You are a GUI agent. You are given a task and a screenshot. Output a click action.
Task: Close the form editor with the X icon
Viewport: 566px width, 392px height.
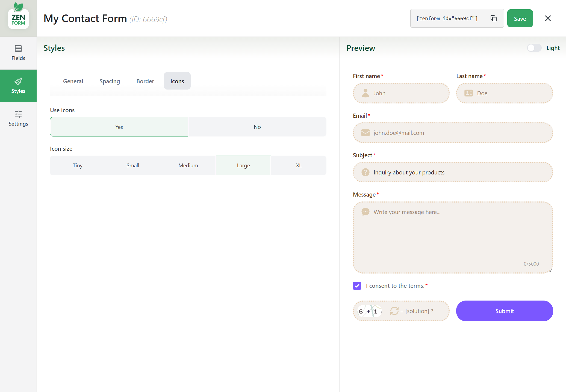point(548,18)
